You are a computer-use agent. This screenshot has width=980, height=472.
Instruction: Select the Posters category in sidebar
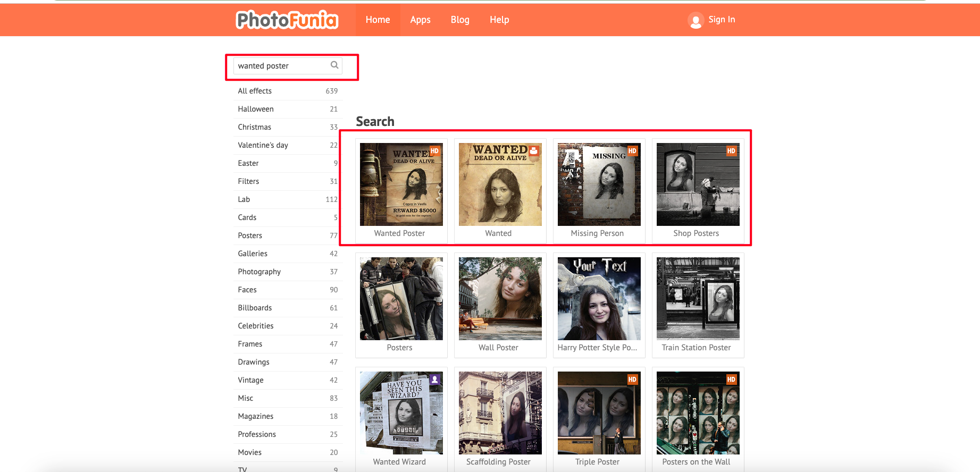click(288, 235)
